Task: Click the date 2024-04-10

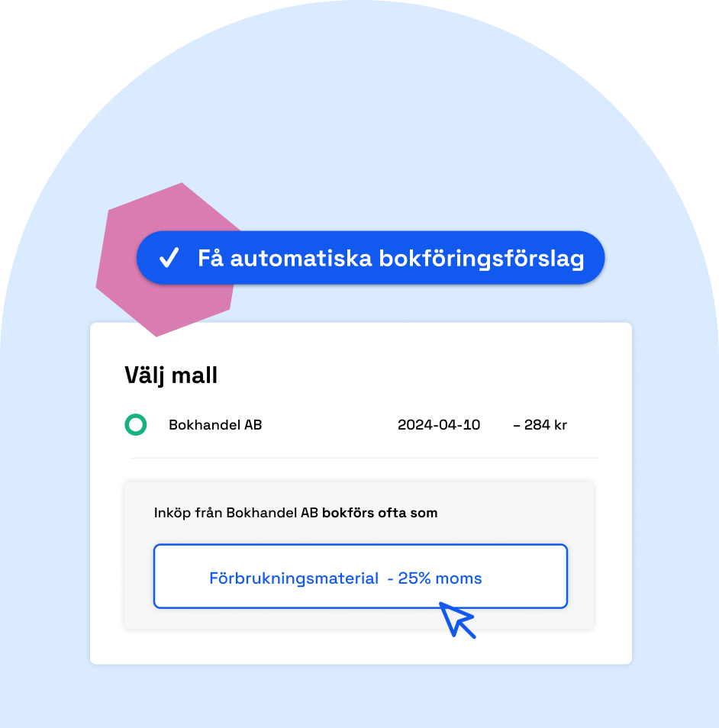Action: point(439,425)
